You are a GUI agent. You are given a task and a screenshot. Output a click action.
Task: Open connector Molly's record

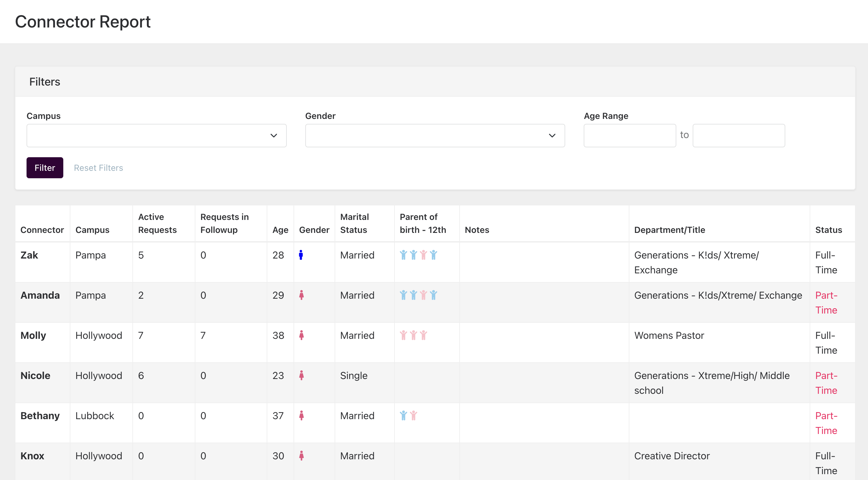coord(33,335)
